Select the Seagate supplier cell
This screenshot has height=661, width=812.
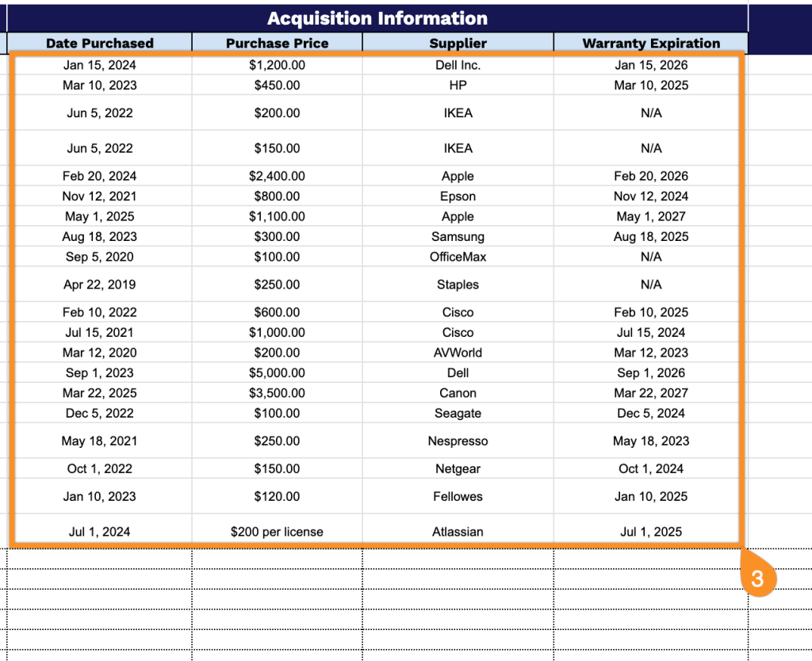tap(458, 413)
